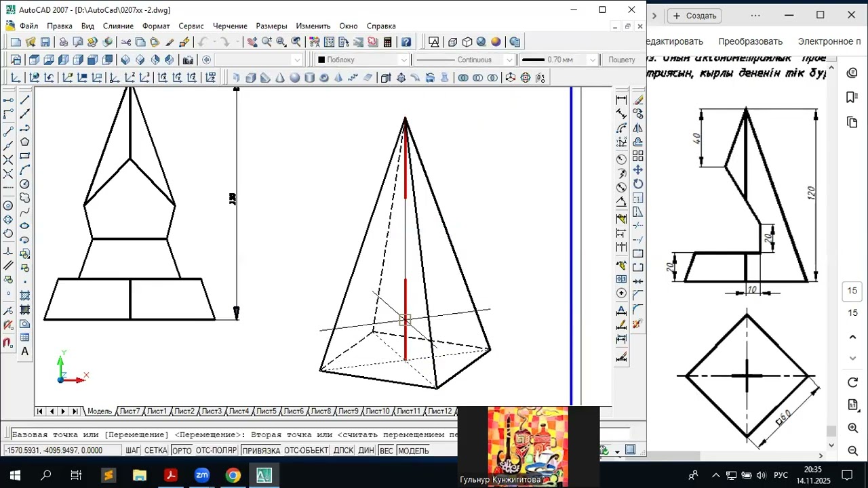Select the Pan hand tool
This screenshot has width=868, height=488.
[252, 42]
